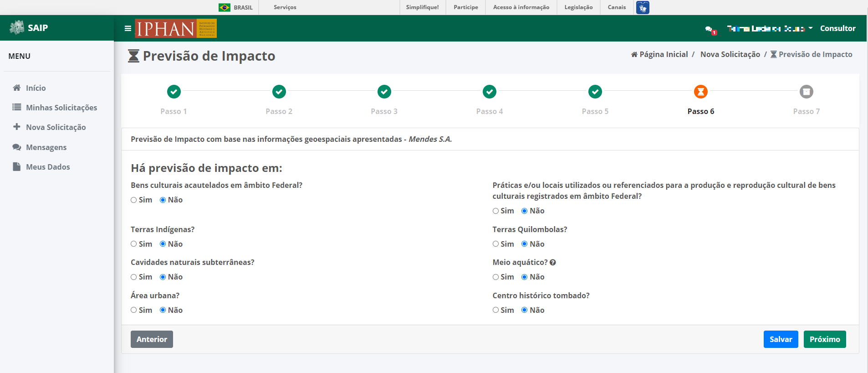
Task: Follow the Nova Solicitação breadcrumb link
Action: tap(730, 54)
